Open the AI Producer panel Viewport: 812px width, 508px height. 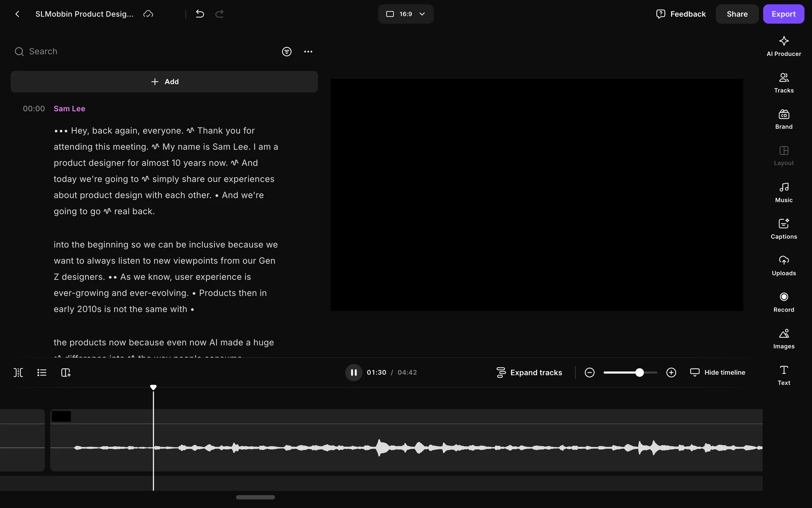point(783,46)
